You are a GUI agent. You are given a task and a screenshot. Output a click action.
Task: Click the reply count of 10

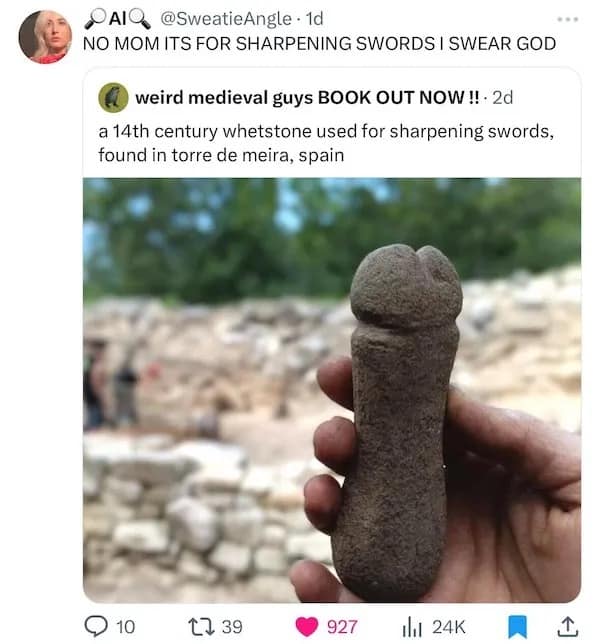[125, 626]
